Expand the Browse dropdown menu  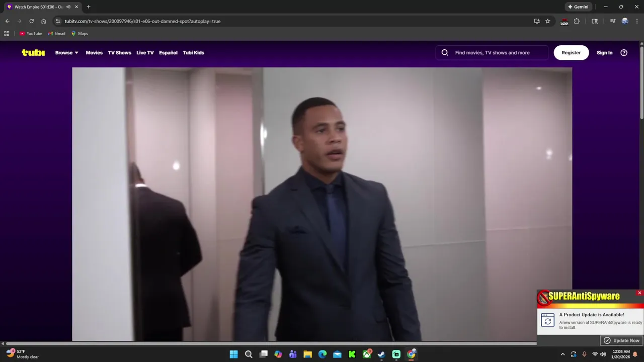(67, 52)
